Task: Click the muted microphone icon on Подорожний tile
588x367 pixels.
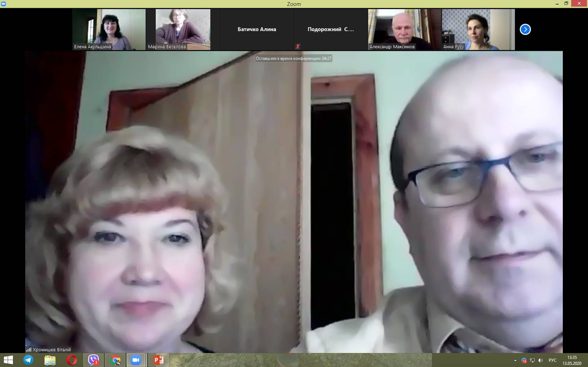Action: coord(297,46)
